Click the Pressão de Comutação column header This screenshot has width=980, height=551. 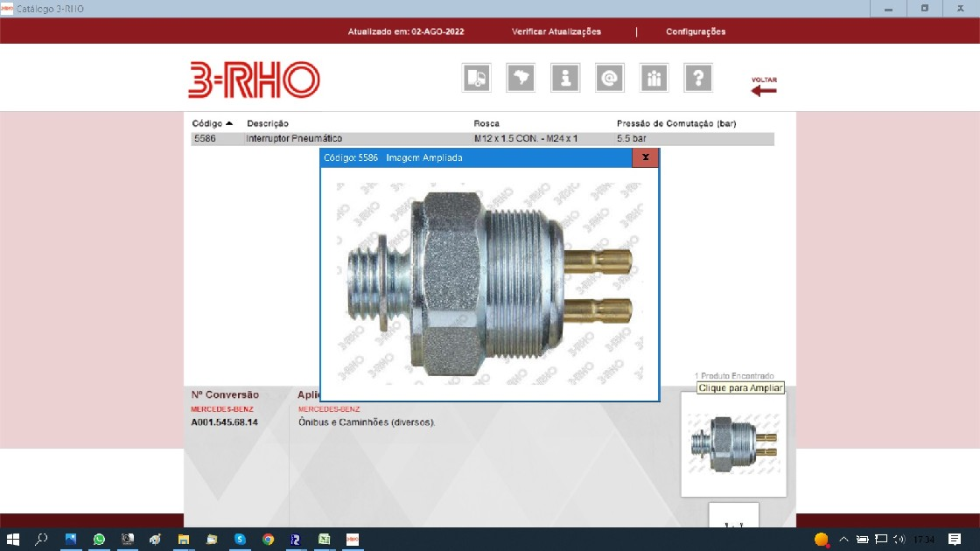(675, 123)
